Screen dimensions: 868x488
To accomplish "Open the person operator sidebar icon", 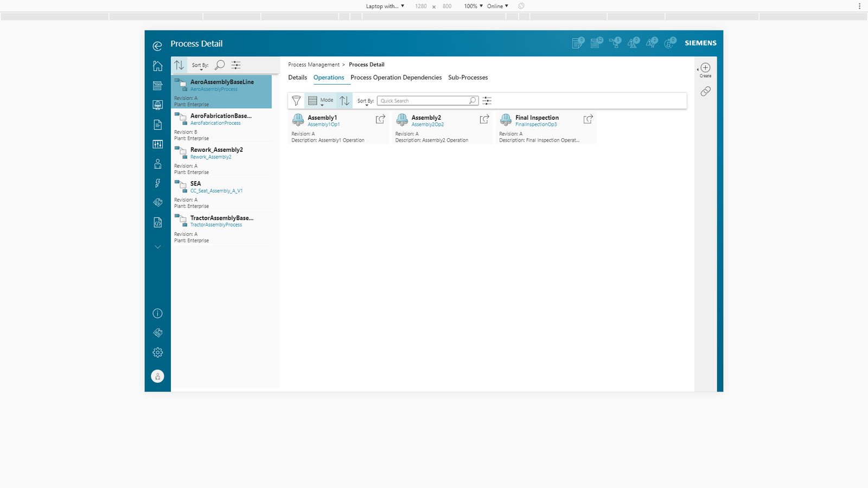I will click(x=158, y=164).
